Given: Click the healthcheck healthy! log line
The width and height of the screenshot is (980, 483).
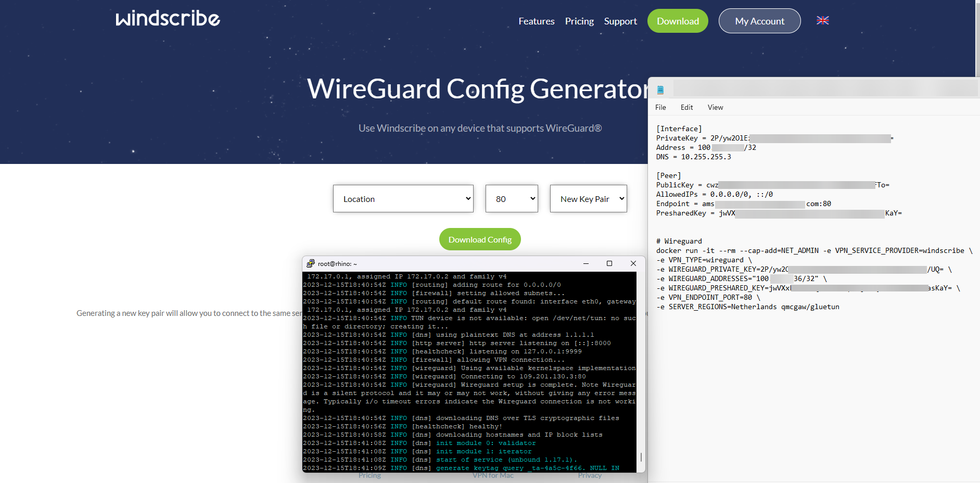Looking at the screenshot, I should click(x=402, y=426).
